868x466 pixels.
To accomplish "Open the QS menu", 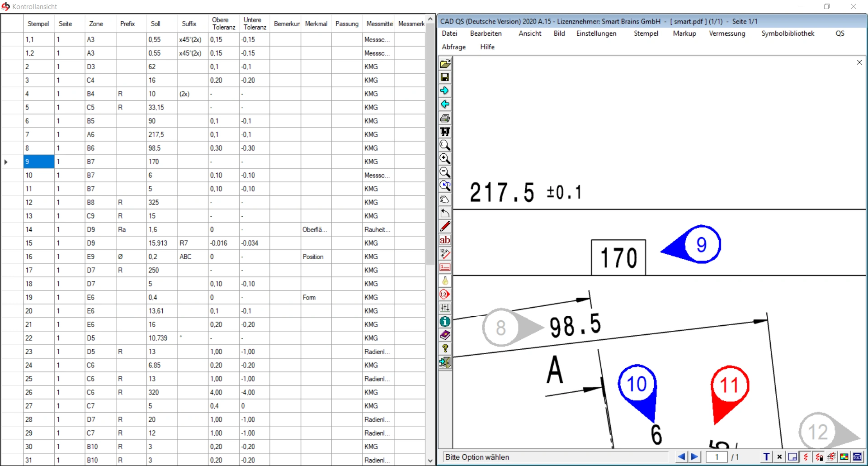I will 840,33.
